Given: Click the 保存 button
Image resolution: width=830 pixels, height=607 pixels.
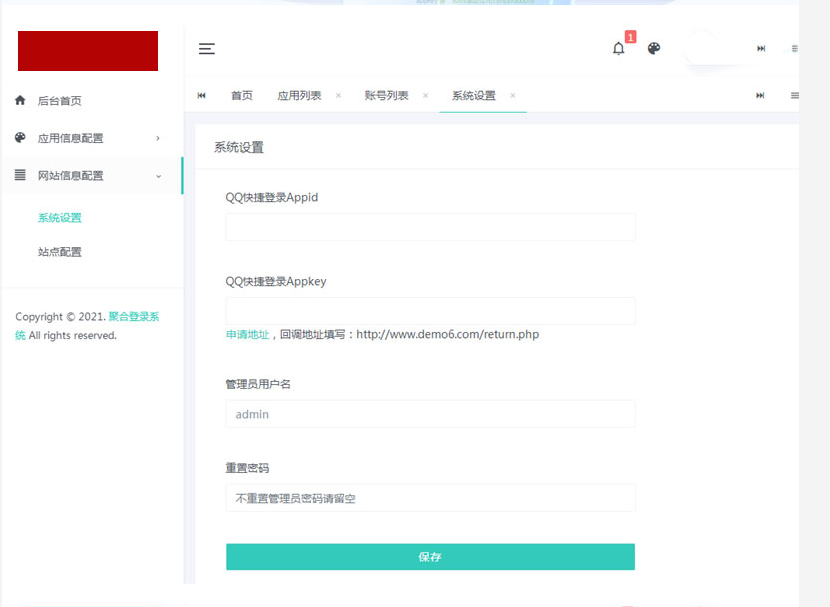Looking at the screenshot, I should click(430, 557).
